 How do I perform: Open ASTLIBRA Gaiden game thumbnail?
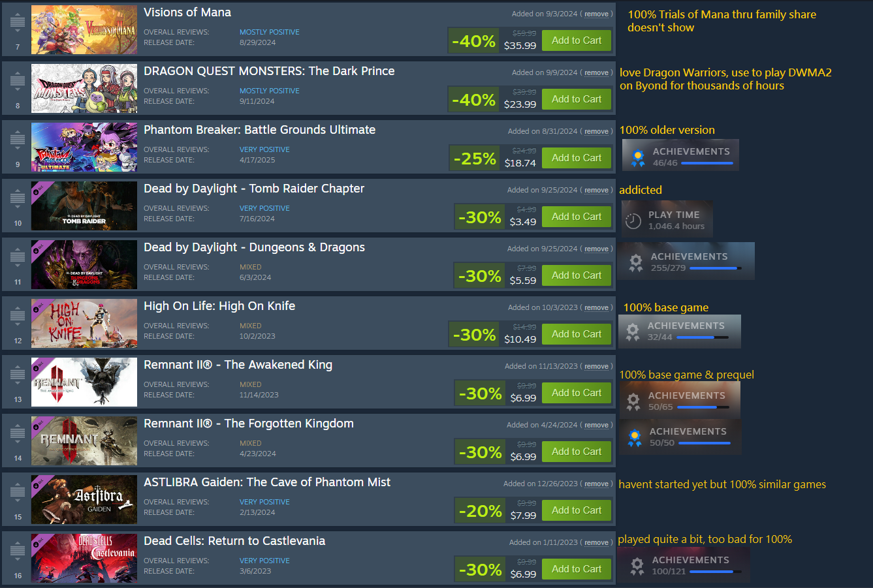(x=84, y=500)
